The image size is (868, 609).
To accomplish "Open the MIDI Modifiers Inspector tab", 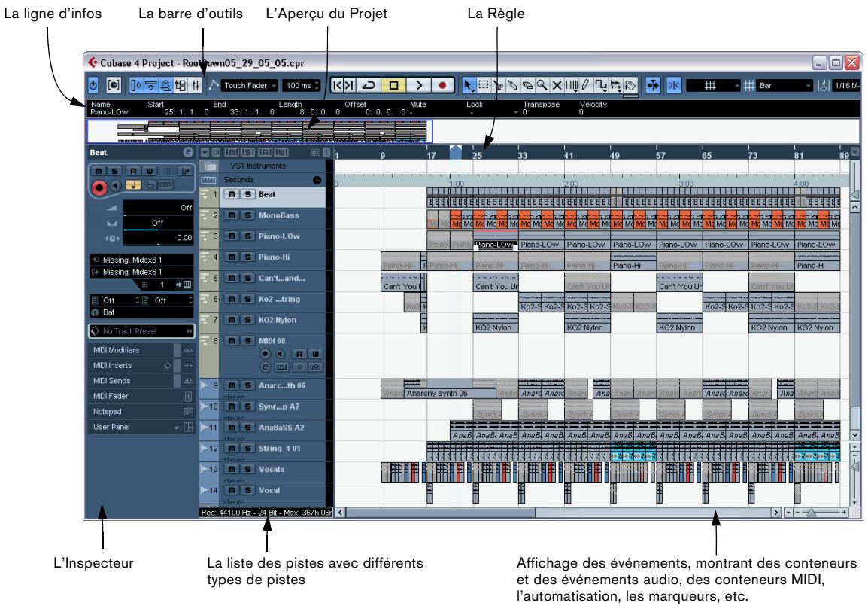I will [x=141, y=350].
